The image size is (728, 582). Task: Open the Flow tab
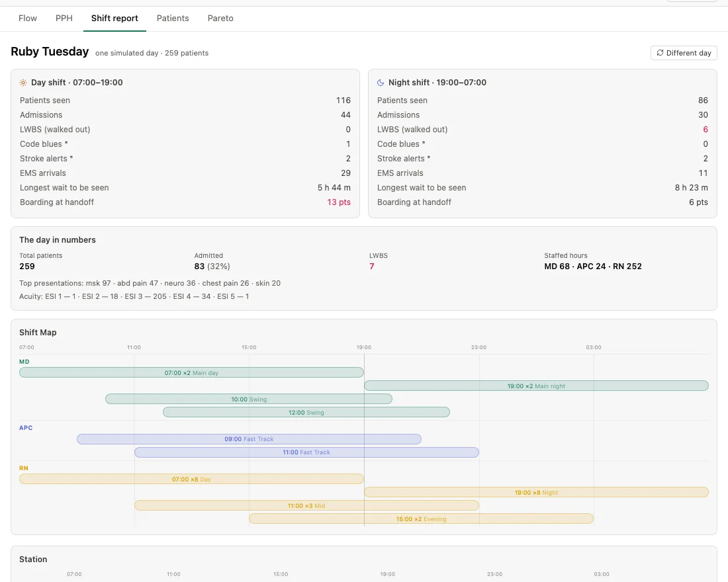27,18
